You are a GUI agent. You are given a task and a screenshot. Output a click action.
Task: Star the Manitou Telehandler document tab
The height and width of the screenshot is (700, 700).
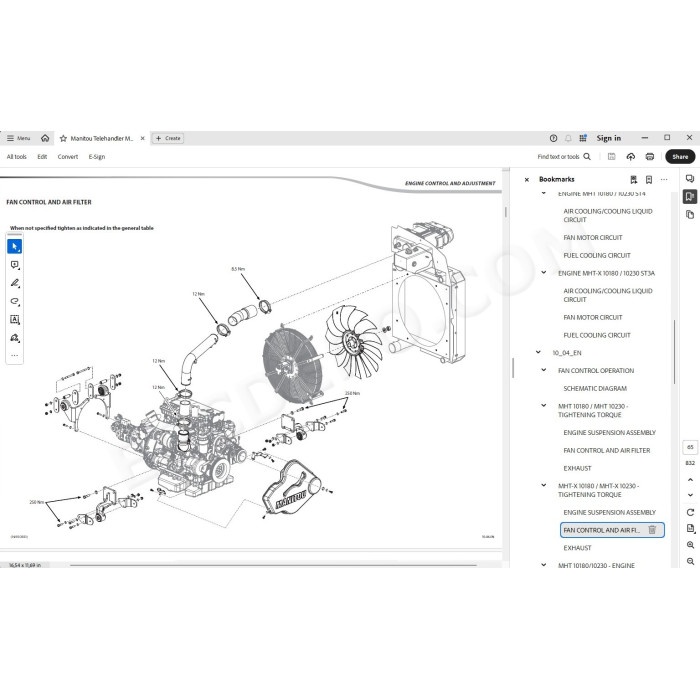[63, 138]
